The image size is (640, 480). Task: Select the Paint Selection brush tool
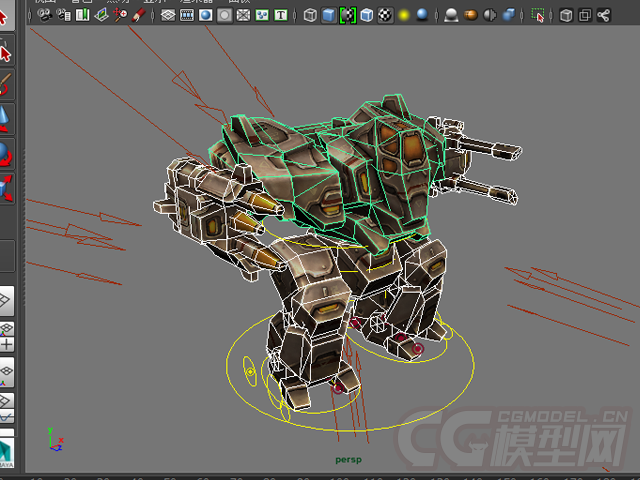tap(6, 85)
